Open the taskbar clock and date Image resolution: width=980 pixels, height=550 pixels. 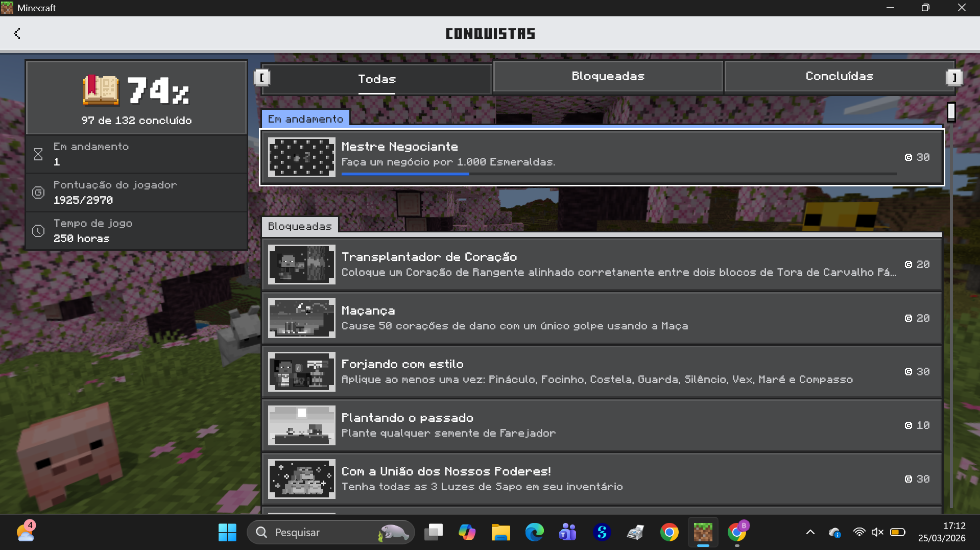[942, 532]
